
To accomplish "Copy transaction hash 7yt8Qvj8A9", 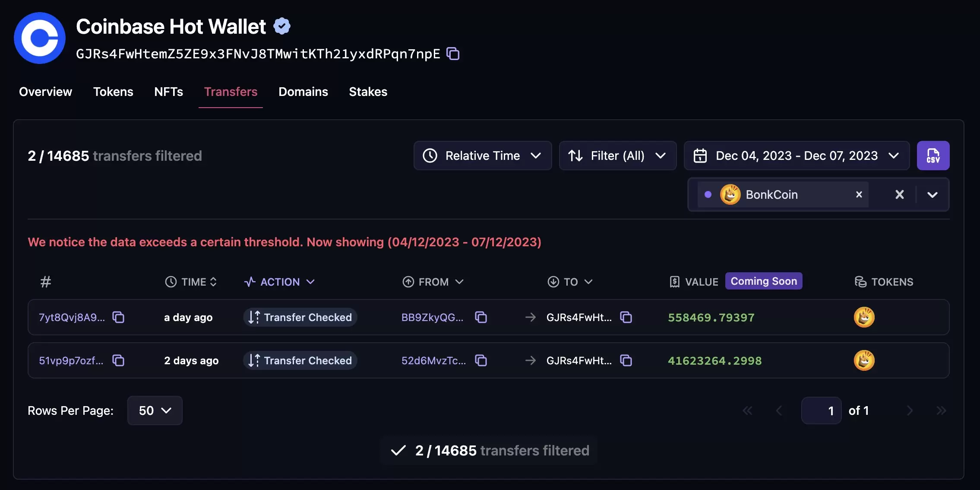I will [x=118, y=317].
